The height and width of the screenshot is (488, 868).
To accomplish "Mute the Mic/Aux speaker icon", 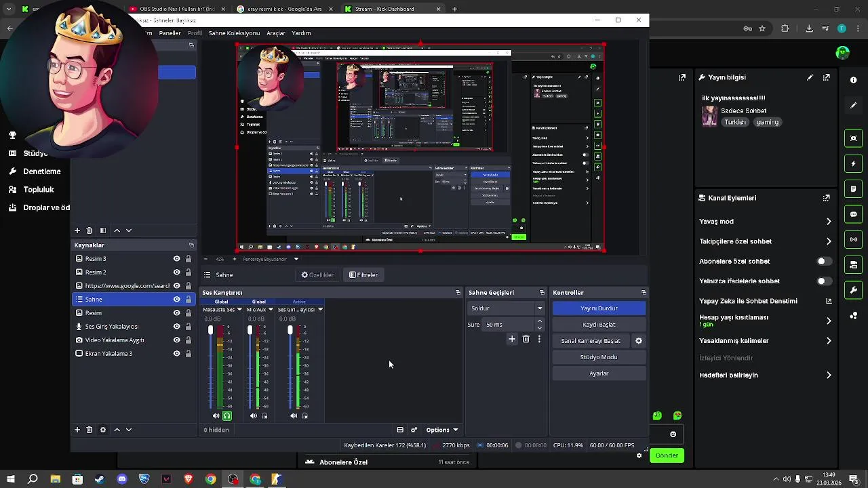I will pyautogui.click(x=254, y=416).
